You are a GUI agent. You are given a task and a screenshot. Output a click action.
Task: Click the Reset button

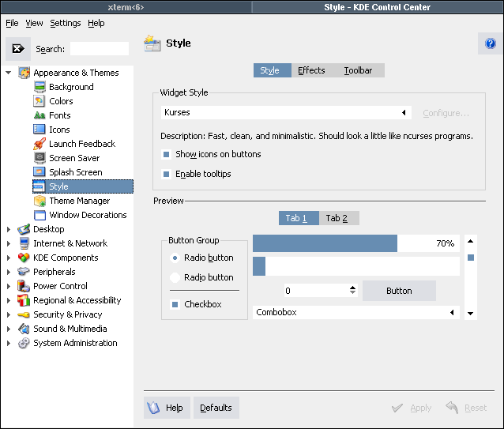[x=466, y=408]
